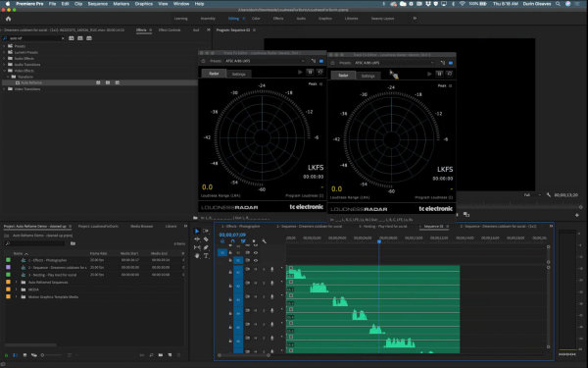This screenshot has height=368, width=588.
Task: Mute the A1 audio track
Action: click(256, 269)
